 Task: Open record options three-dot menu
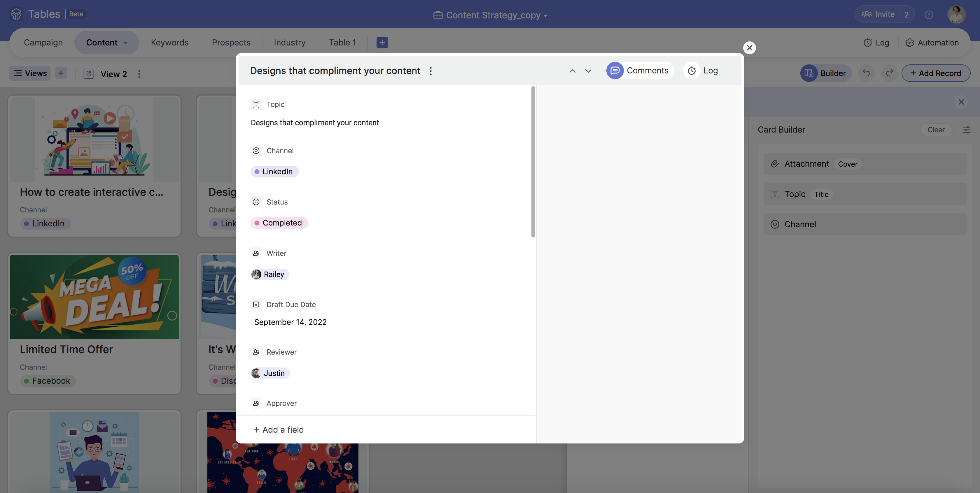431,71
